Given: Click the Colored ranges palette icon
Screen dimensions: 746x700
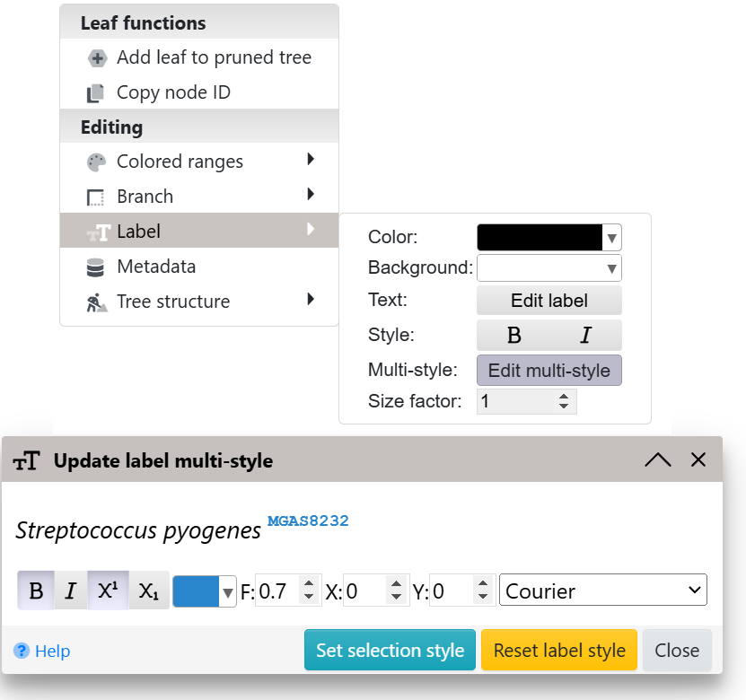Looking at the screenshot, I should click(x=96, y=162).
